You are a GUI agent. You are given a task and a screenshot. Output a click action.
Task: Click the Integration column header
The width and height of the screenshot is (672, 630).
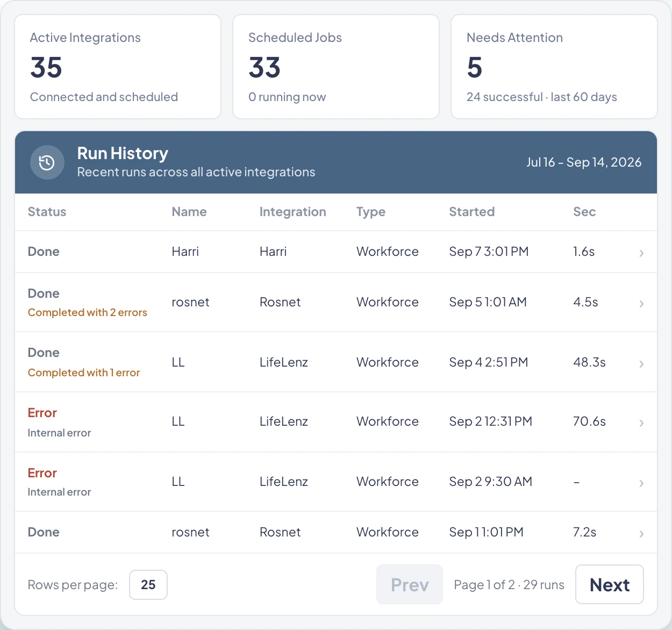click(x=293, y=212)
